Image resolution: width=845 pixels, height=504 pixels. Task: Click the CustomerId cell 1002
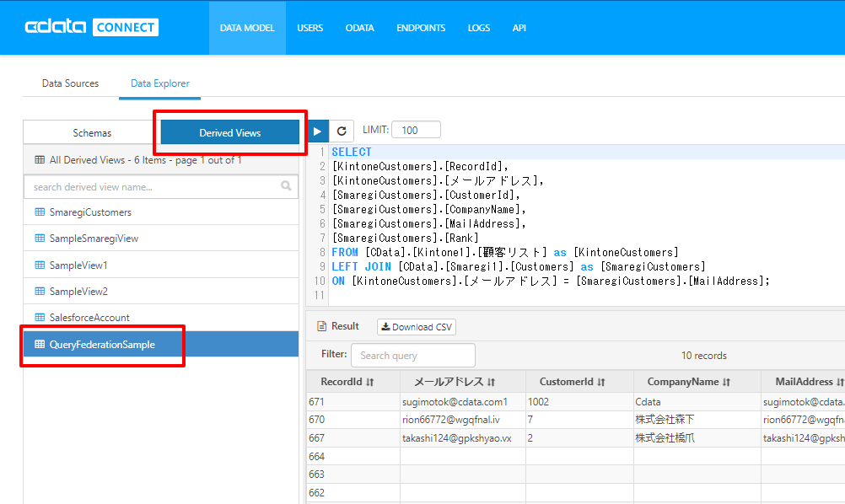pos(580,402)
